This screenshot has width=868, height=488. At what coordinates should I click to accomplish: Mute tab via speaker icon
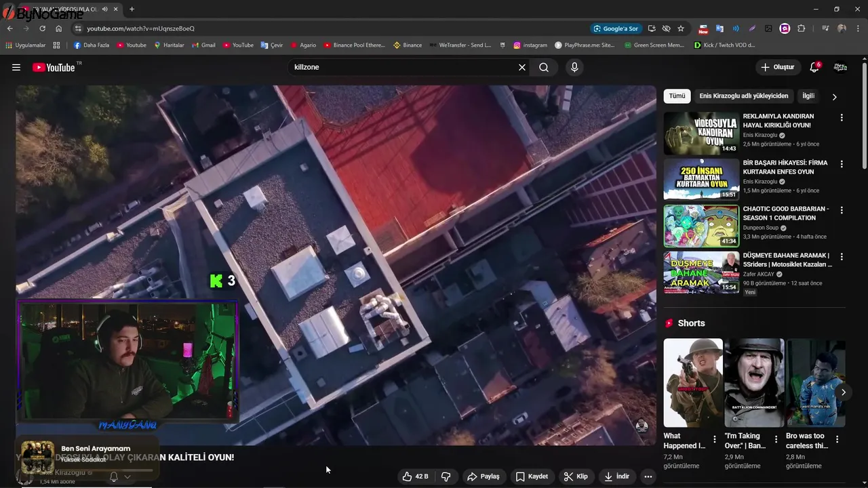(104, 9)
